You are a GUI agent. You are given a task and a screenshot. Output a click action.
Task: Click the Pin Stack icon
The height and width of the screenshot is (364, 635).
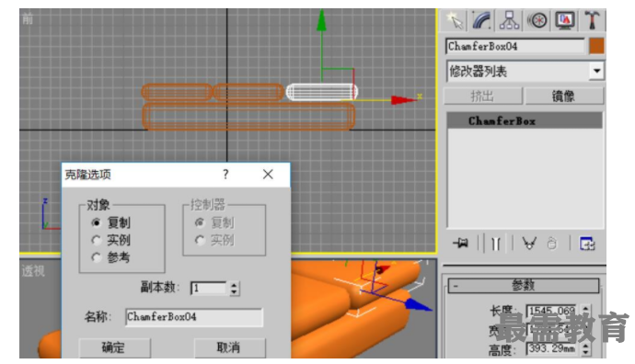[x=461, y=244]
